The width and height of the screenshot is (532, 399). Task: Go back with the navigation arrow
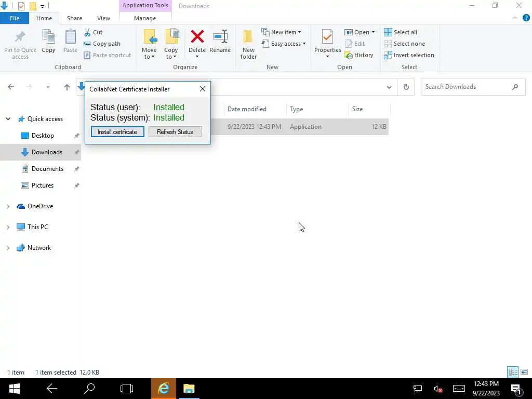[x=11, y=87]
